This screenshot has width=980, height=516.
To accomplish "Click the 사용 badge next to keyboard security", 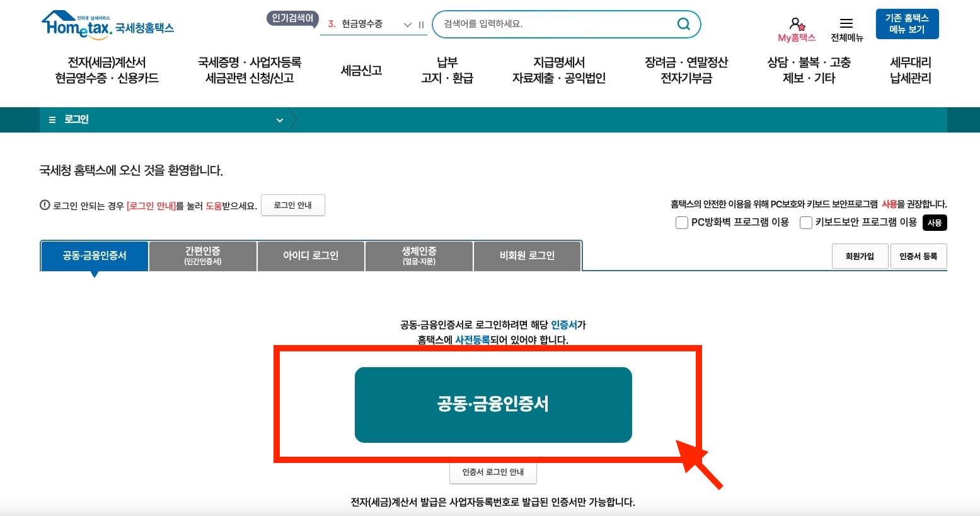I will (x=935, y=223).
